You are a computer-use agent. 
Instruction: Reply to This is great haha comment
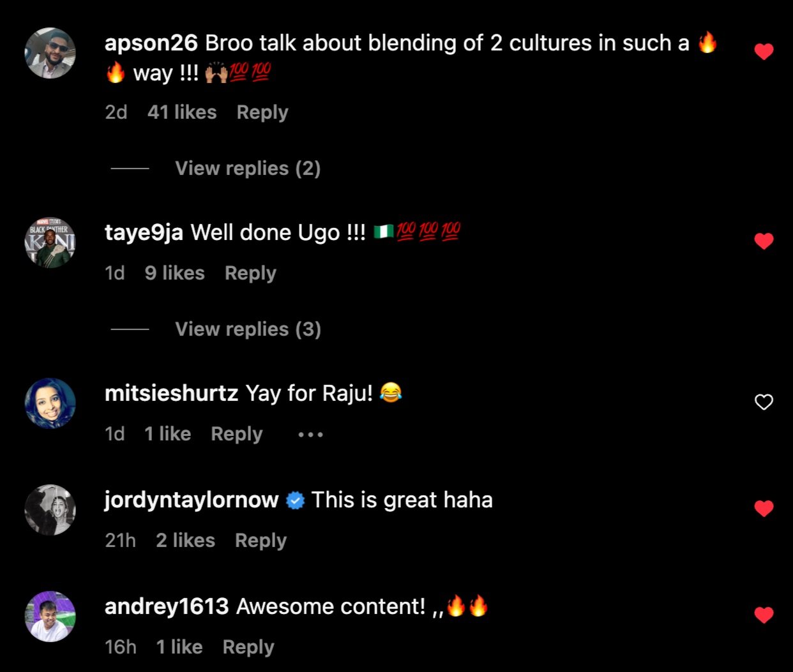coord(261,541)
